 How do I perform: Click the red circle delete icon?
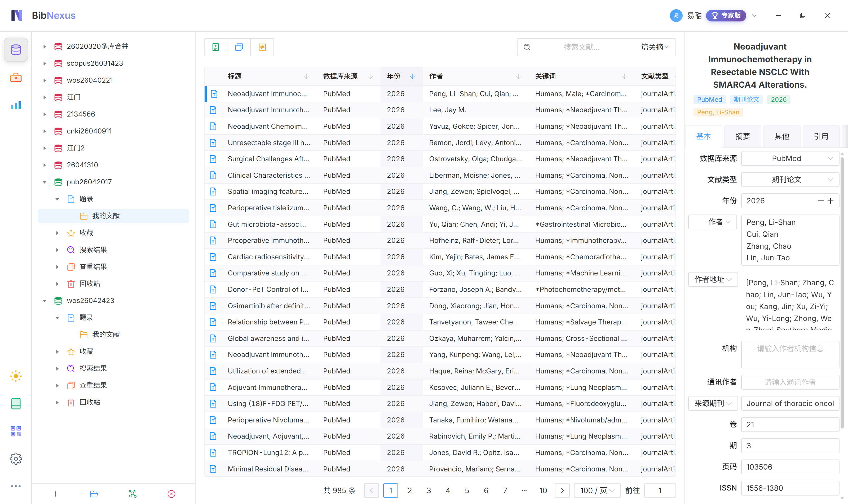point(171,494)
